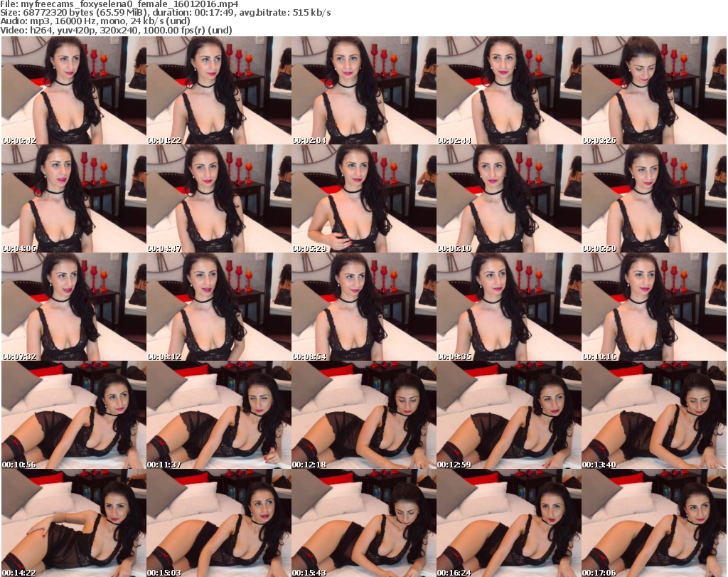Click the 'Audio: mp3, 16000 Hz' line
This screenshot has height=577, width=728.
point(95,21)
